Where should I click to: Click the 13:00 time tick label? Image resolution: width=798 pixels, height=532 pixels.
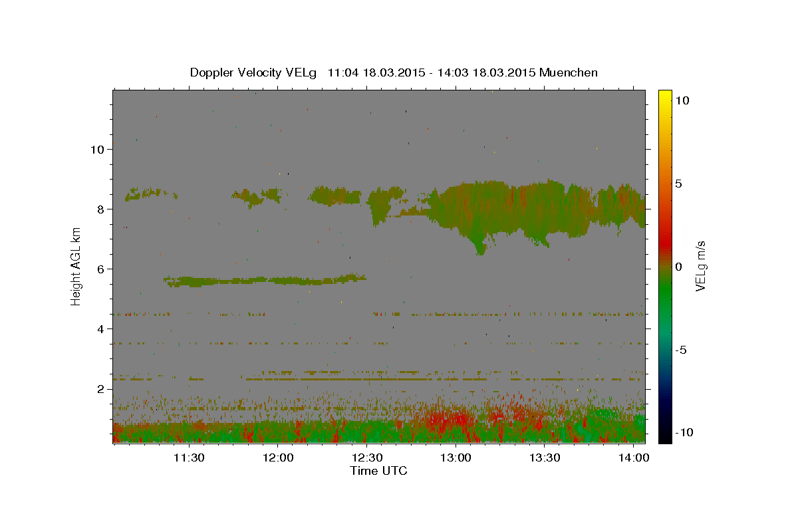[456, 458]
